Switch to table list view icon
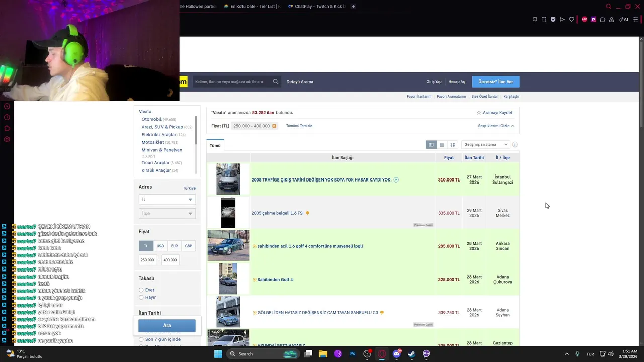644x362 pixels. pyautogui.click(x=431, y=145)
